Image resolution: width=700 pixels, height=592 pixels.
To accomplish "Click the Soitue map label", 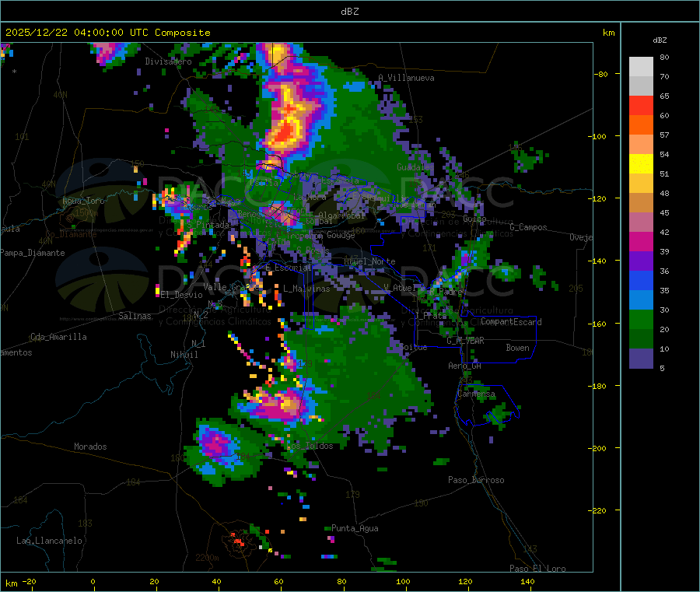I will coord(413,347).
